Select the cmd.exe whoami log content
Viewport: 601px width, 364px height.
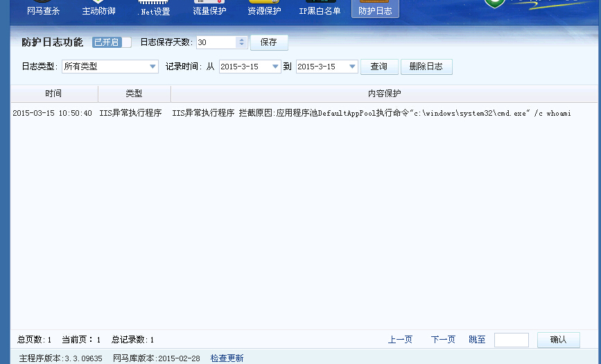click(372, 113)
